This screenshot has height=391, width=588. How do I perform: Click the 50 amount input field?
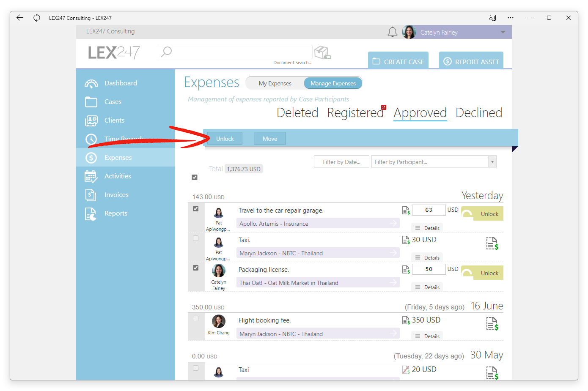tap(429, 269)
